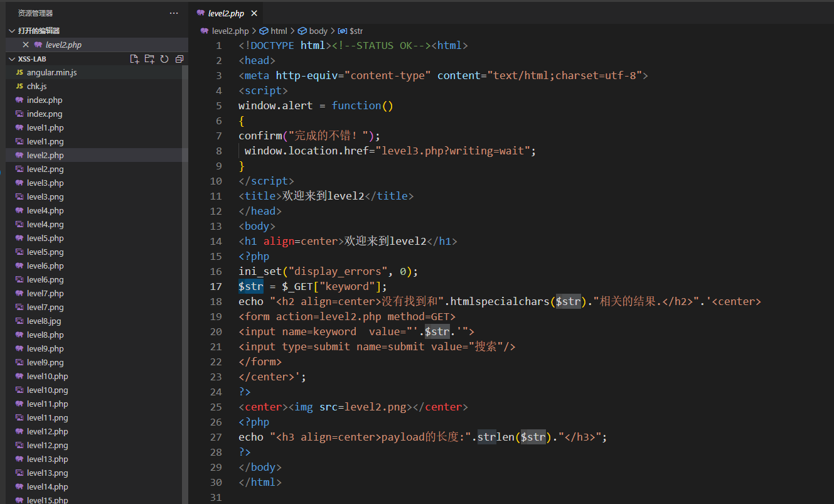Close level2.php in open editors list

[26, 45]
